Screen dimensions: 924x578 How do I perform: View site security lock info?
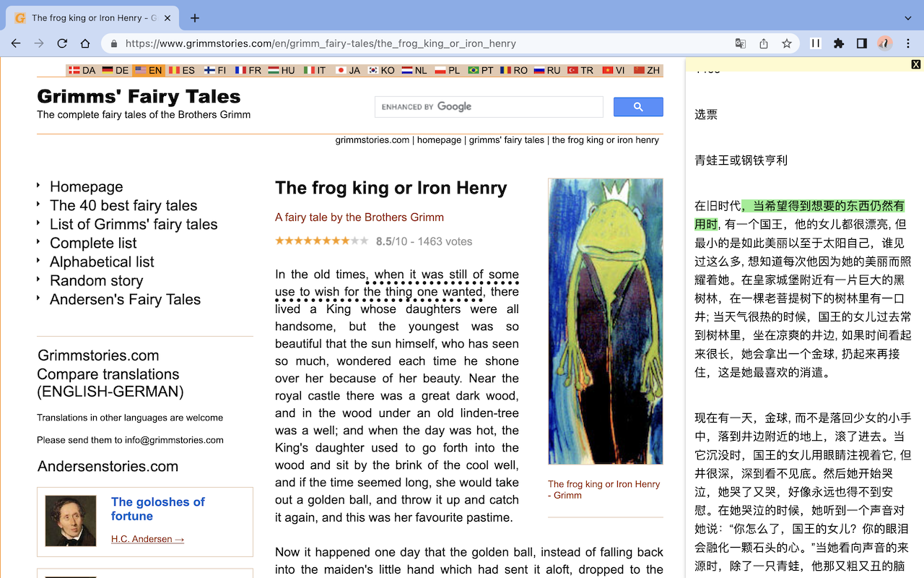pos(114,43)
